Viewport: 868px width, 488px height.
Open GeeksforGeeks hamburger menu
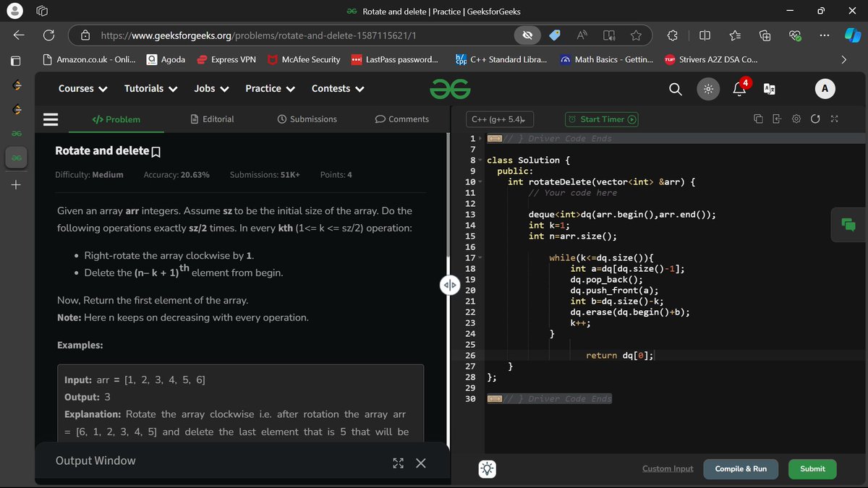pyautogui.click(x=51, y=119)
